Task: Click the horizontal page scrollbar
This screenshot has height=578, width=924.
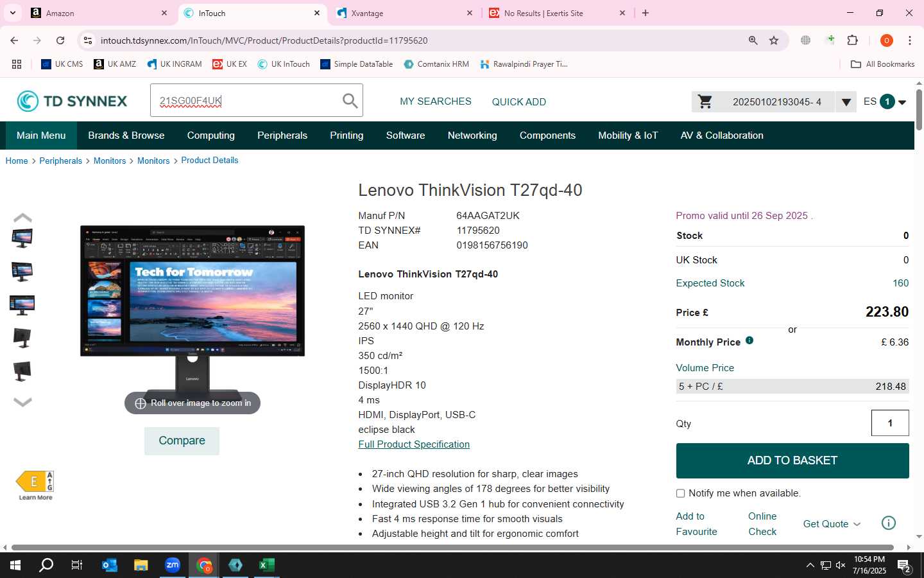Action: pos(452,548)
